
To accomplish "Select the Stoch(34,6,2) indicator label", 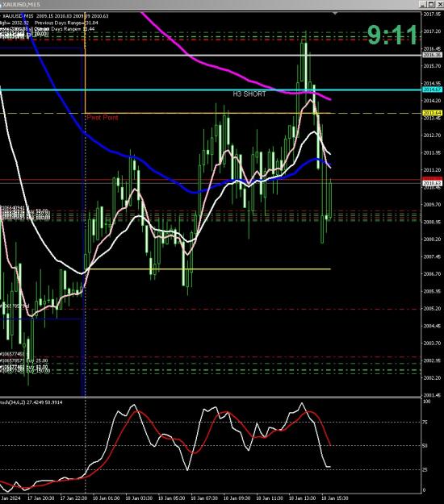I will [x=31, y=402].
